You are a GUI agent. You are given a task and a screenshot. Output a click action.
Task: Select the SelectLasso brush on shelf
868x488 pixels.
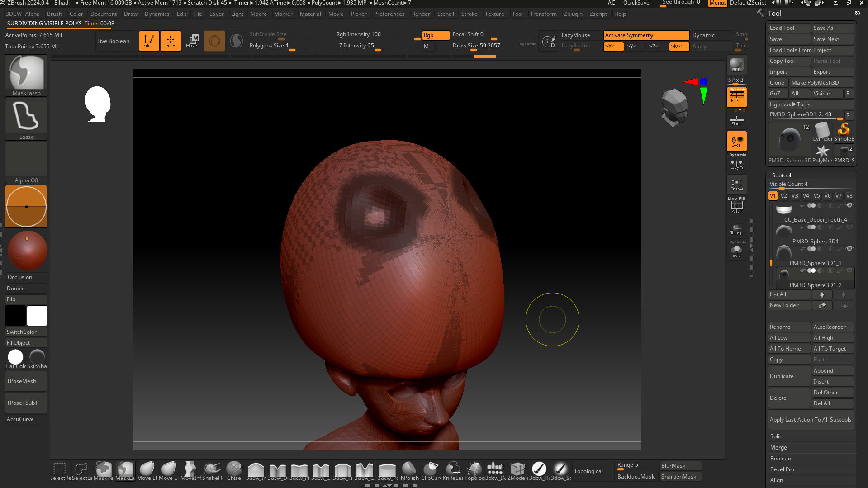click(81, 471)
